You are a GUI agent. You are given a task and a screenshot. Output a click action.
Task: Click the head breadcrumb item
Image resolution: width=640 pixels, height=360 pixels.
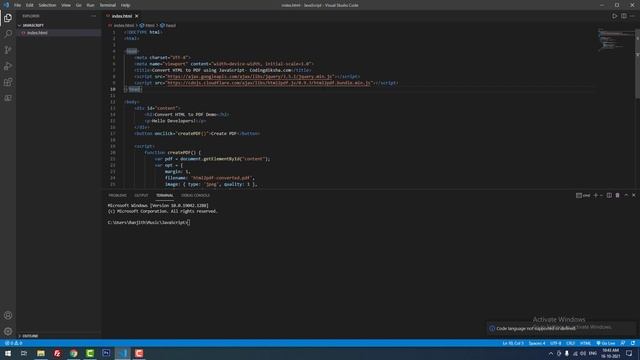tap(168, 25)
